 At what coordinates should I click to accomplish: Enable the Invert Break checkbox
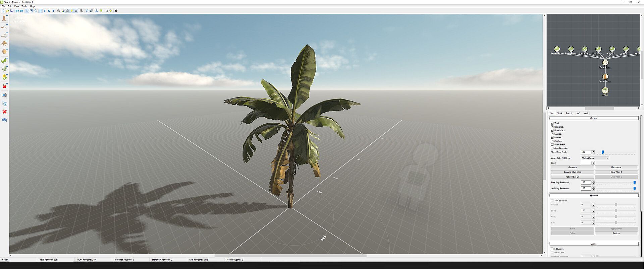pyautogui.click(x=552, y=144)
